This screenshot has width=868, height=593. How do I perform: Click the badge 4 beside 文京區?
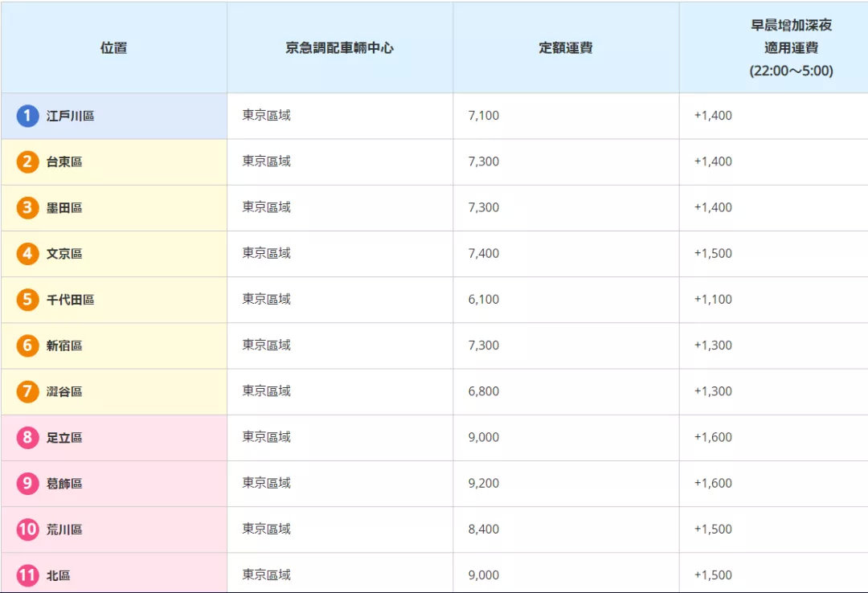[x=27, y=252]
